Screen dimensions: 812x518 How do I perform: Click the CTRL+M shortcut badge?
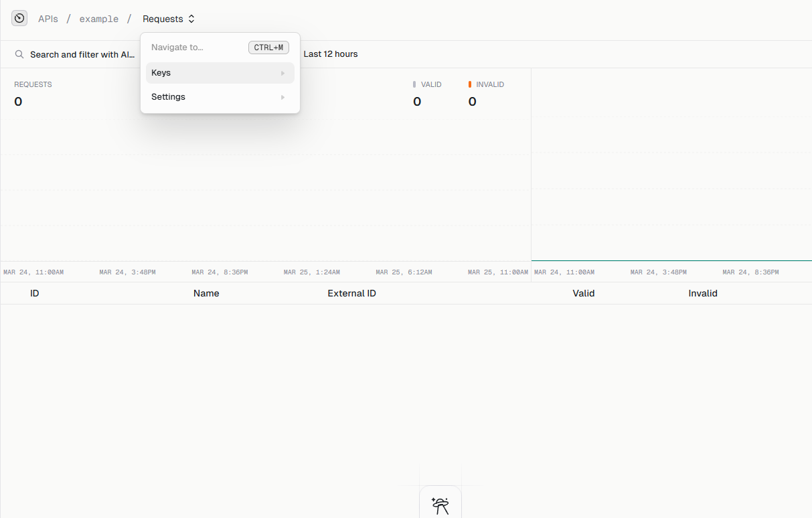(x=268, y=47)
